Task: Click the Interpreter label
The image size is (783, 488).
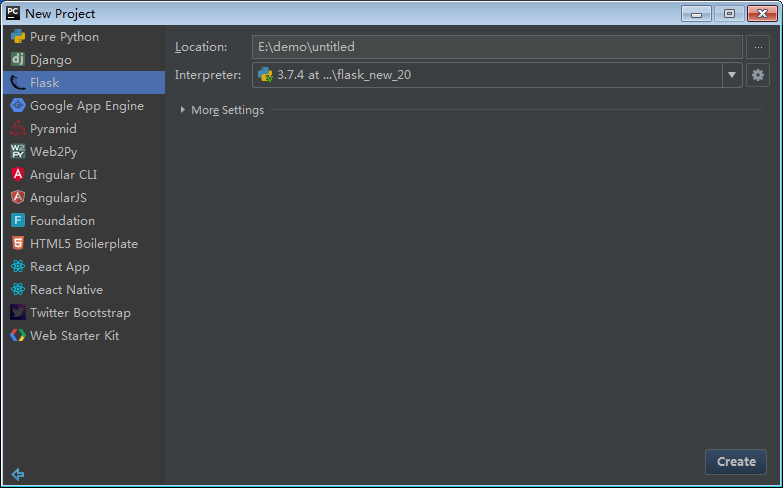Action: pos(208,75)
